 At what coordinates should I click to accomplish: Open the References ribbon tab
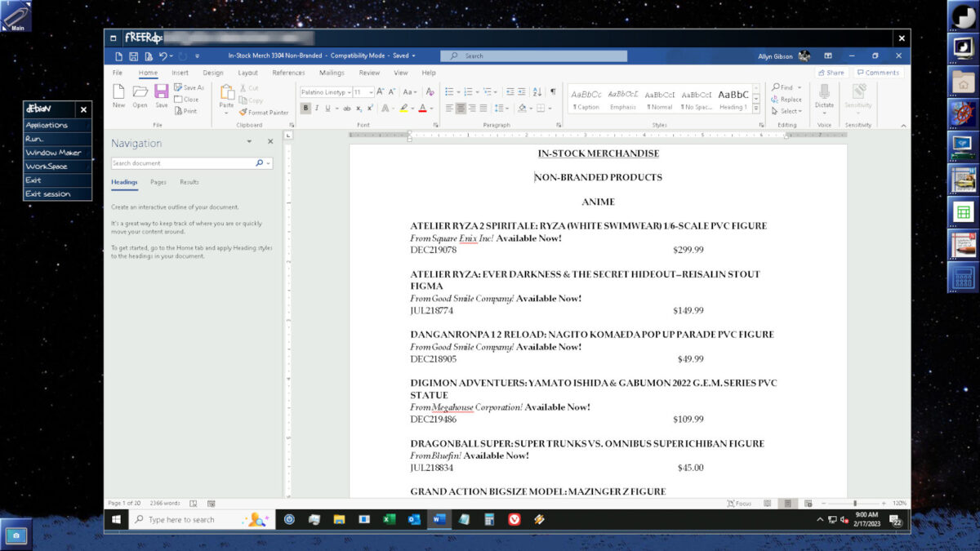[288, 73]
